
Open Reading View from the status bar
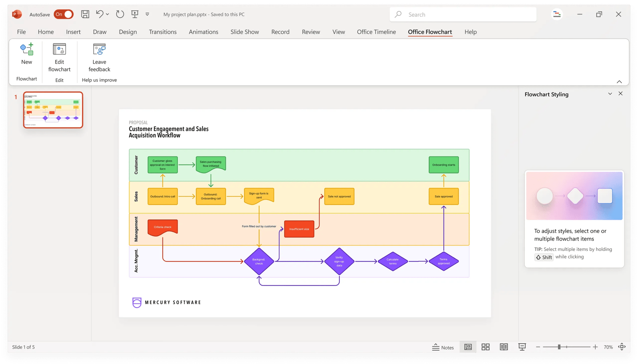504,347
